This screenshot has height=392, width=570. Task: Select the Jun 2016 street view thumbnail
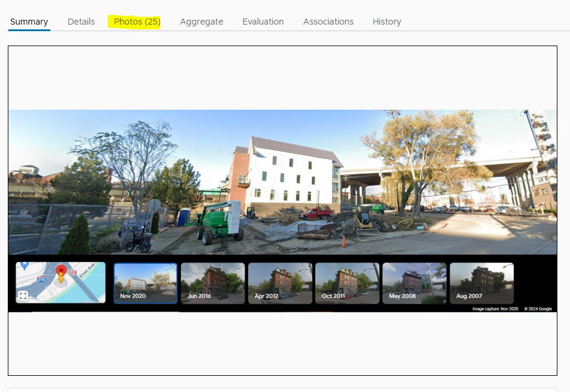coord(213,283)
